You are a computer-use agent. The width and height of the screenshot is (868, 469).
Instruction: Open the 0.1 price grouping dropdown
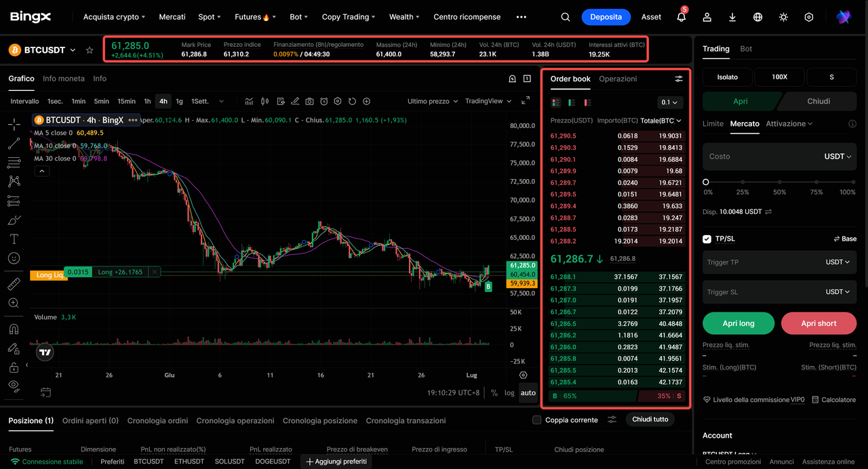tap(670, 102)
